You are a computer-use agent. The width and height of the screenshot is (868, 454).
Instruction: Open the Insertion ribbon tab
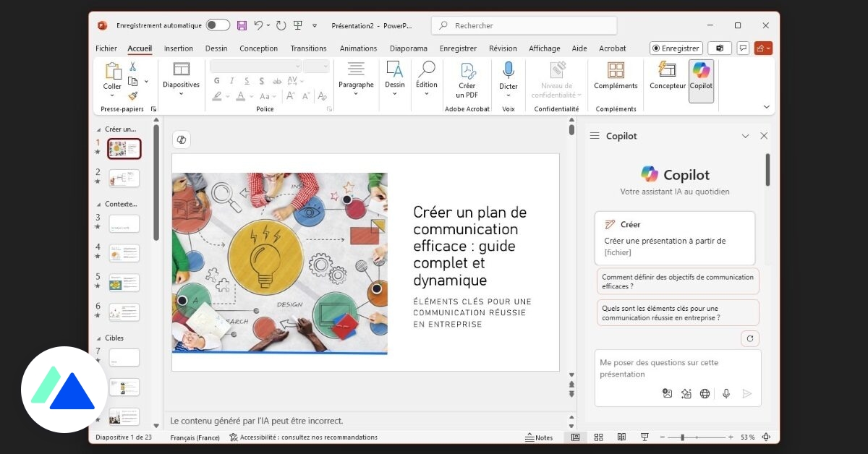(178, 48)
